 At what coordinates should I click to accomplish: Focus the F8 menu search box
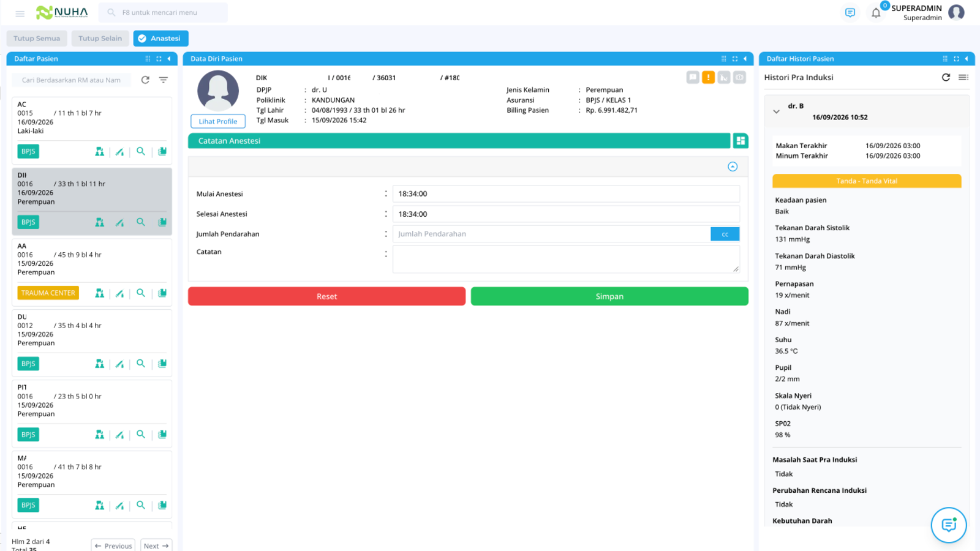point(163,12)
